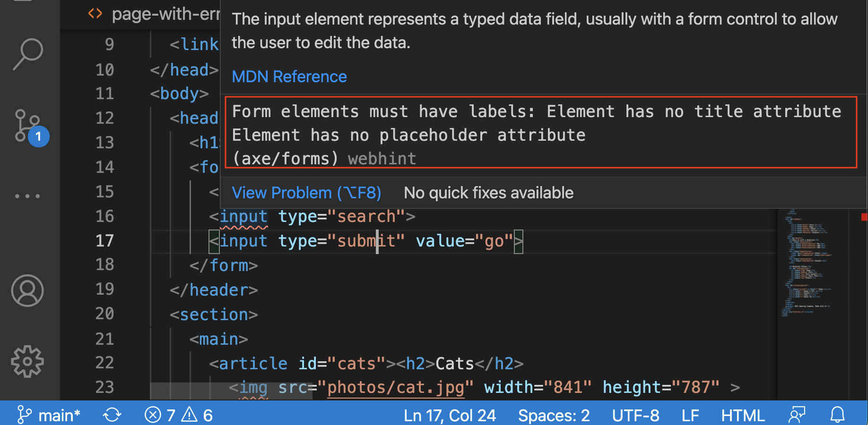Click the height="787" attribute on line 23
Viewport: 868px width, 425px height.
661,388
